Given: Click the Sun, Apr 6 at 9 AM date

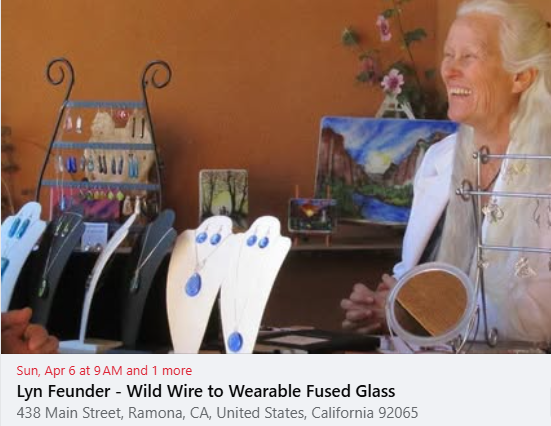Looking at the screenshot, I should click(69, 370).
